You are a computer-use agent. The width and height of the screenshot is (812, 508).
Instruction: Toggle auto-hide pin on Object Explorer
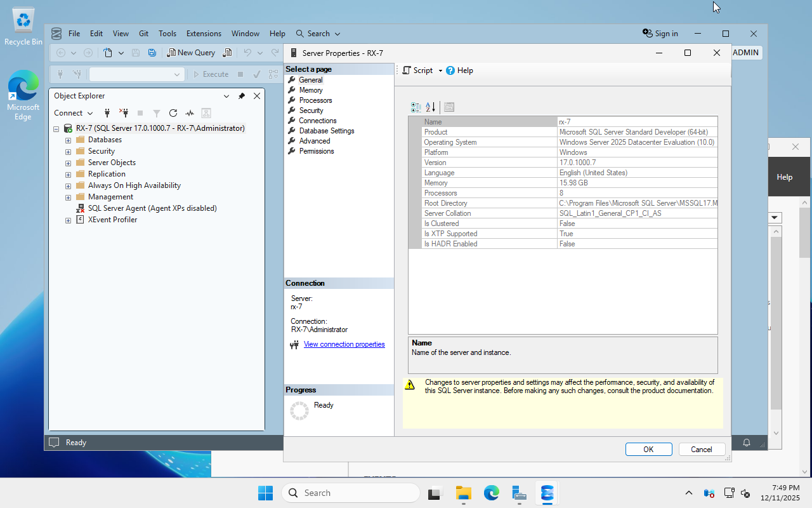242,96
